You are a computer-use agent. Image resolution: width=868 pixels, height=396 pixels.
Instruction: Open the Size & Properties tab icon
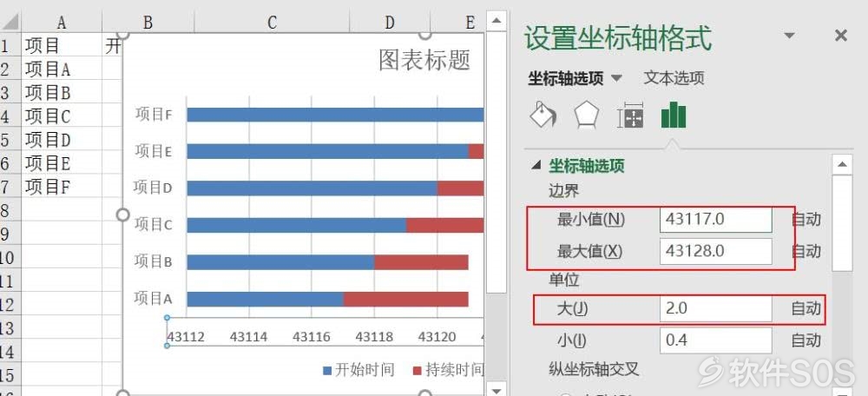coord(630,115)
